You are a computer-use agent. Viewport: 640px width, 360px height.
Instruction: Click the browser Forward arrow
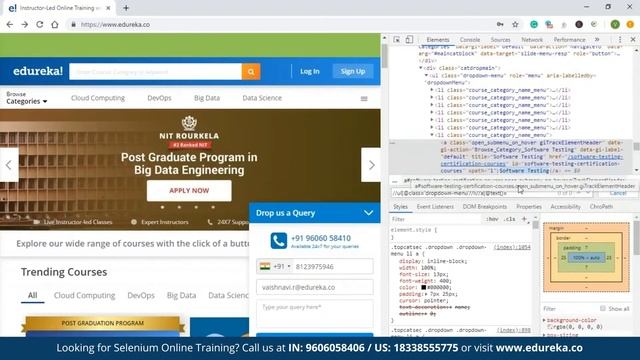click(25, 24)
